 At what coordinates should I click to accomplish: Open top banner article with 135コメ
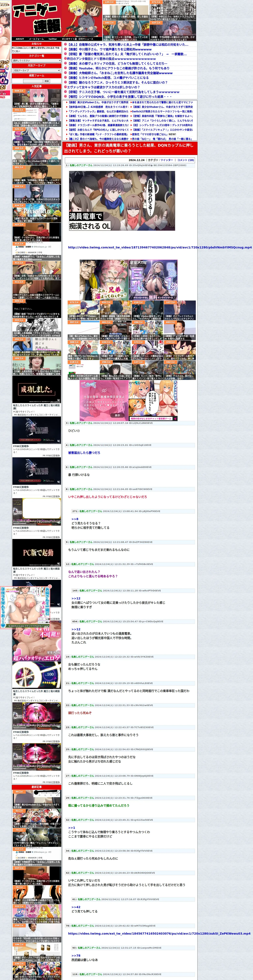point(126,10)
